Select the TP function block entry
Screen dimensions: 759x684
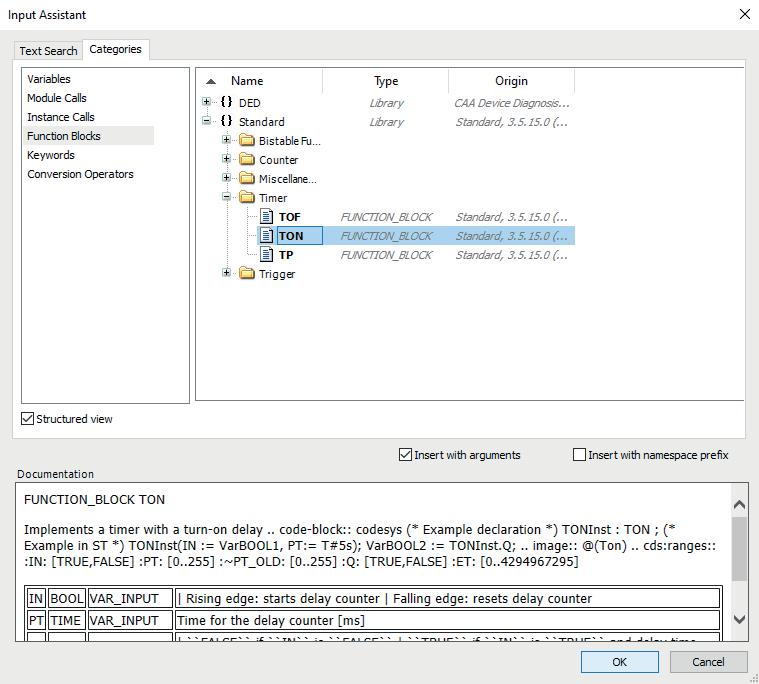coord(286,255)
